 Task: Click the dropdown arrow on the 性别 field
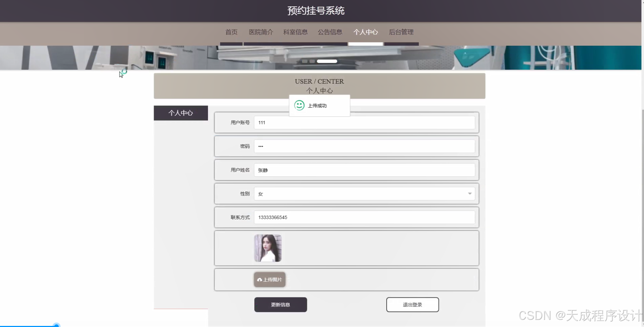click(x=469, y=193)
